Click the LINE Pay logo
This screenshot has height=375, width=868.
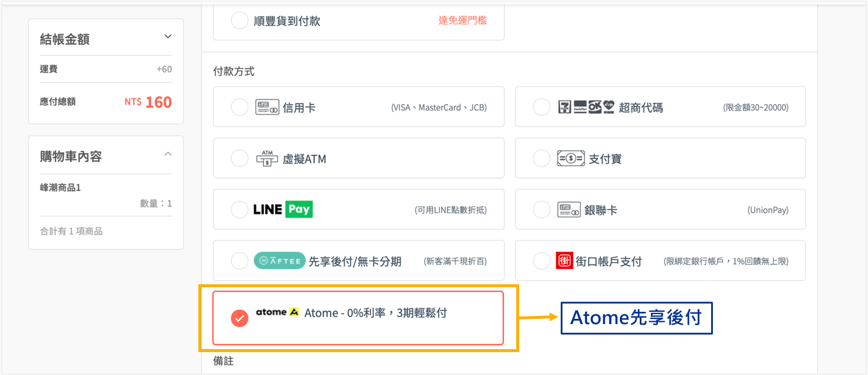pos(283,209)
